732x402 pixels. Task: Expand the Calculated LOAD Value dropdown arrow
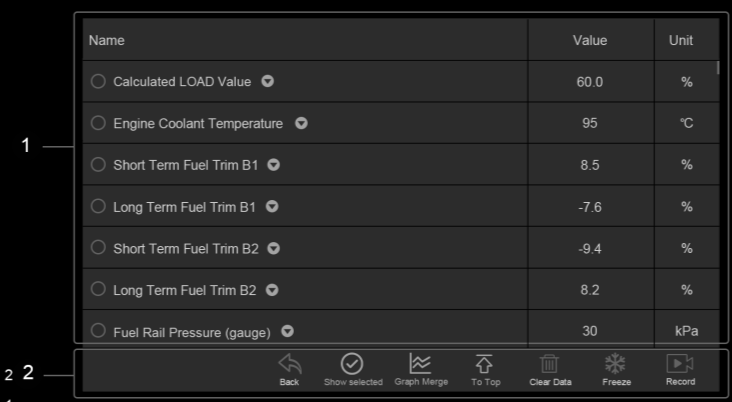coord(267,81)
